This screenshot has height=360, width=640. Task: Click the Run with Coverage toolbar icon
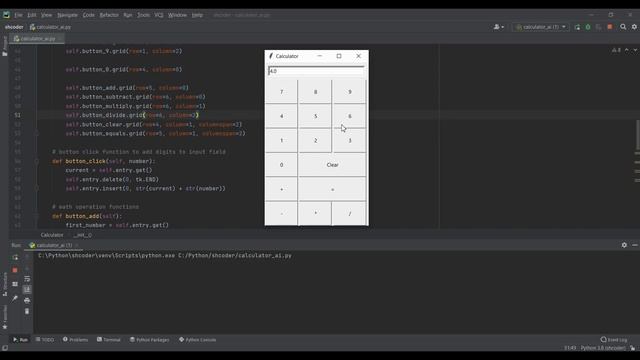pos(598,27)
